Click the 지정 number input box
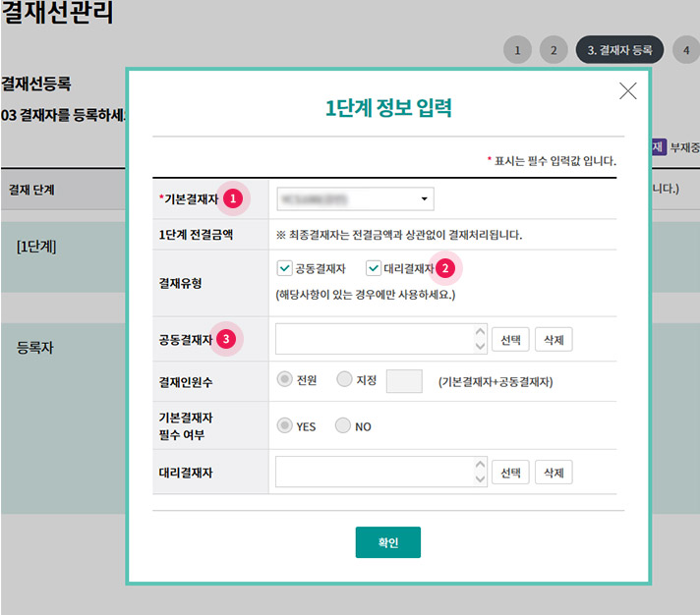 point(404,381)
